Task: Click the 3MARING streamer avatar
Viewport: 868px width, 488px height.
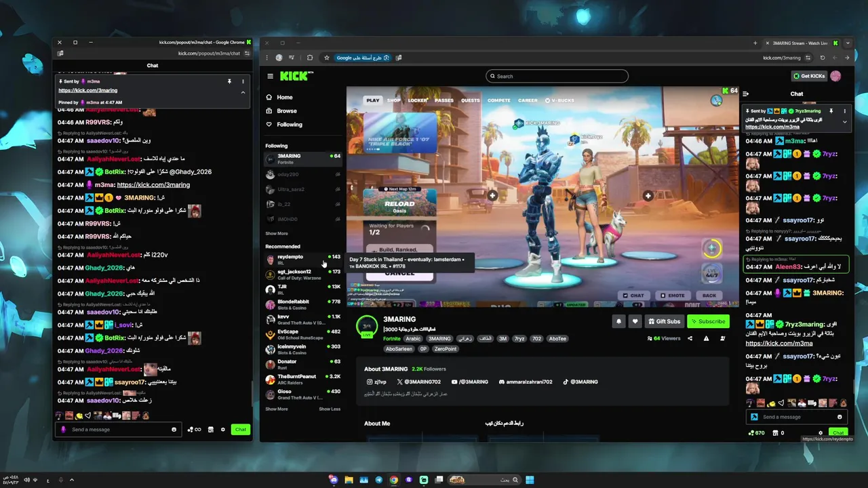Action: [367, 326]
